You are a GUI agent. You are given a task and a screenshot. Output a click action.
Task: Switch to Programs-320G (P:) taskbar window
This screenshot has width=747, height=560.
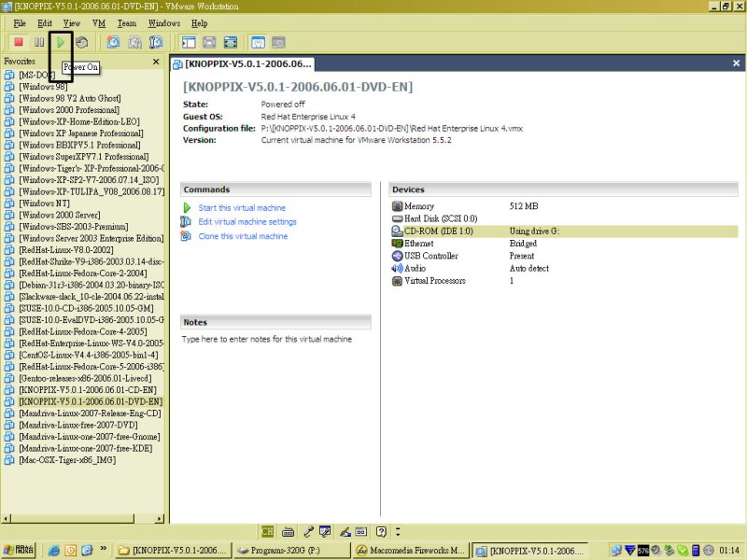pyautogui.click(x=291, y=551)
